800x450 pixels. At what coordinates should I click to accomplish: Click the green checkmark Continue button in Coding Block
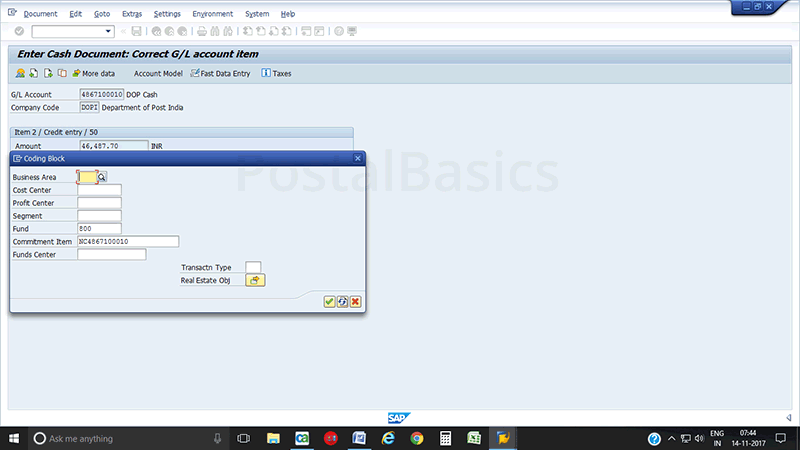click(329, 301)
